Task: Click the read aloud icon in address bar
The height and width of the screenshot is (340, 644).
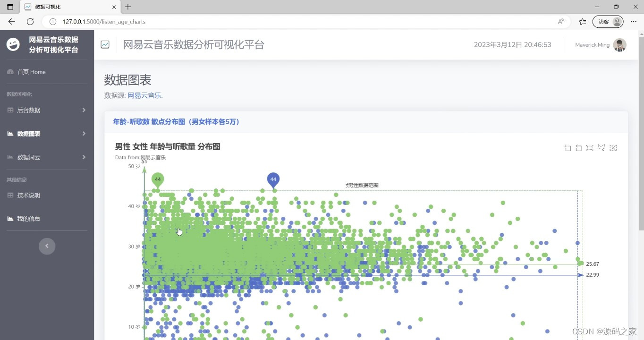Action: [x=561, y=21]
